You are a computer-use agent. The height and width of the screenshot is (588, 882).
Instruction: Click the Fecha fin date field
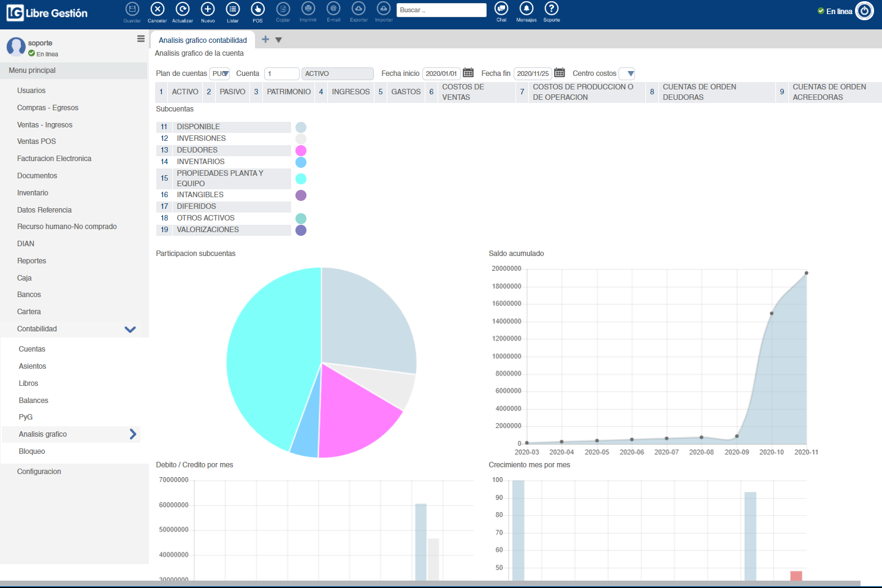tap(533, 73)
